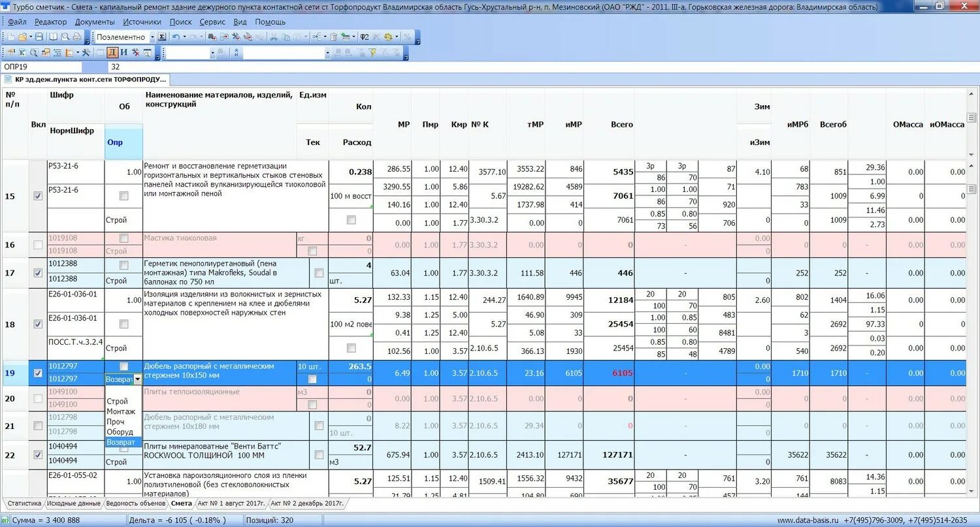Enable the Вкл checkbox for row 20
The image size is (980, 527).
point(38,398)
